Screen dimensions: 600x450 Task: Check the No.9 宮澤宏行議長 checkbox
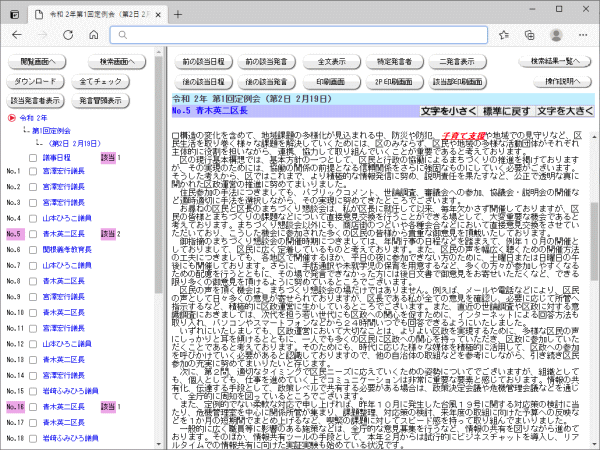point(33,297)
